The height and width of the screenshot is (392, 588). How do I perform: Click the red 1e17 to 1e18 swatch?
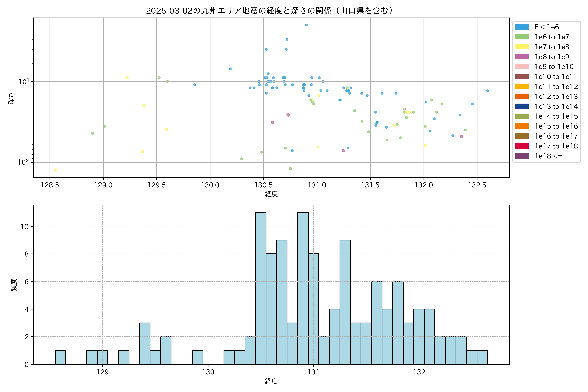tap(522, 146)
